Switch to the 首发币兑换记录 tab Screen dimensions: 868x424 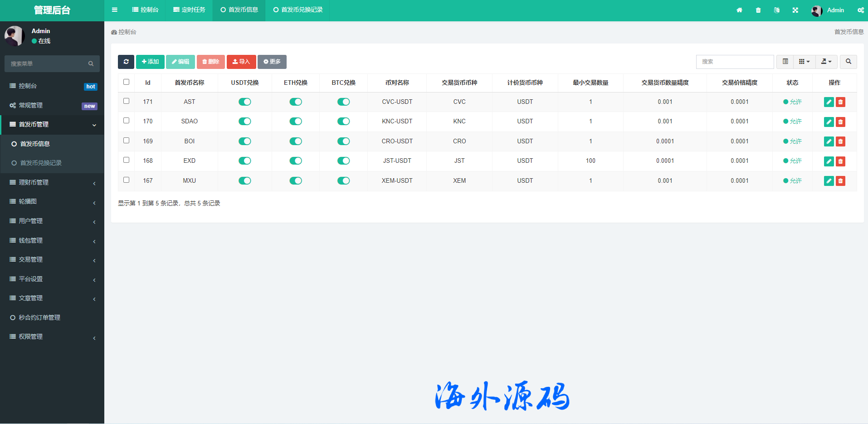coord(298,10)
